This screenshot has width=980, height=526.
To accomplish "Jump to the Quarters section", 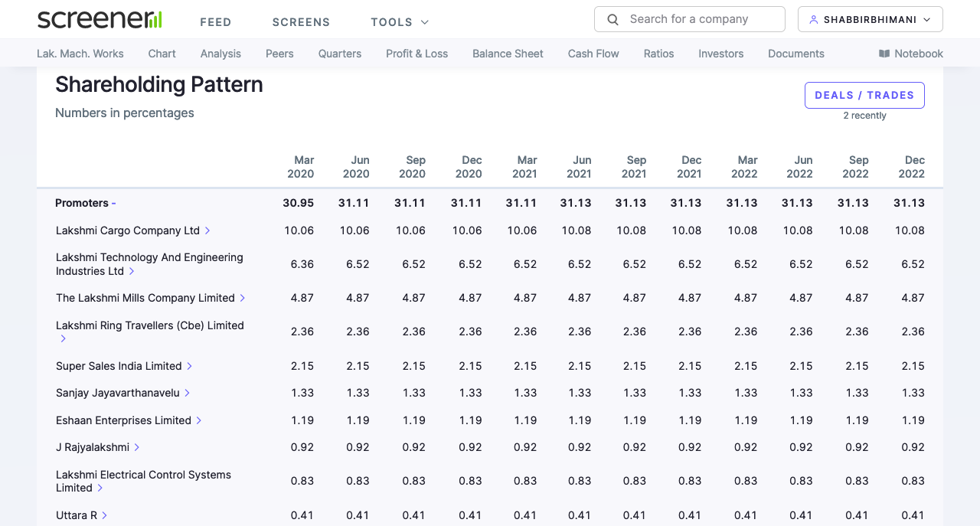I will [x=340, y=54].
